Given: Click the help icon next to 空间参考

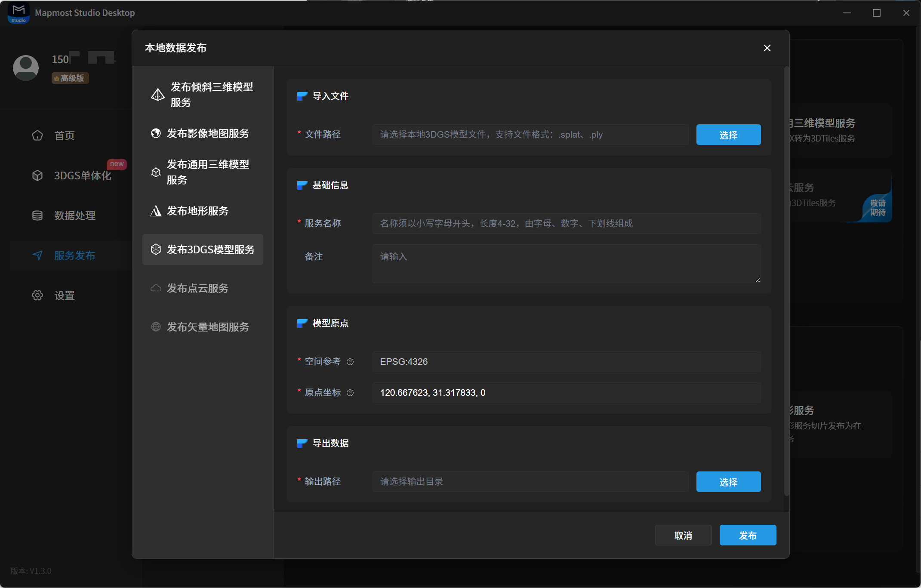Looking at the screenshot, I should tap(350, 362).
